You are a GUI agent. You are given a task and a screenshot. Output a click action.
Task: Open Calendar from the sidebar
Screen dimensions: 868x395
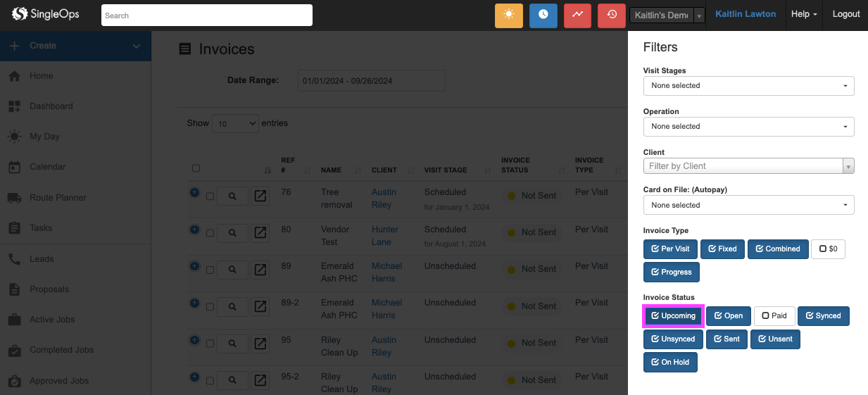(47, 167)
